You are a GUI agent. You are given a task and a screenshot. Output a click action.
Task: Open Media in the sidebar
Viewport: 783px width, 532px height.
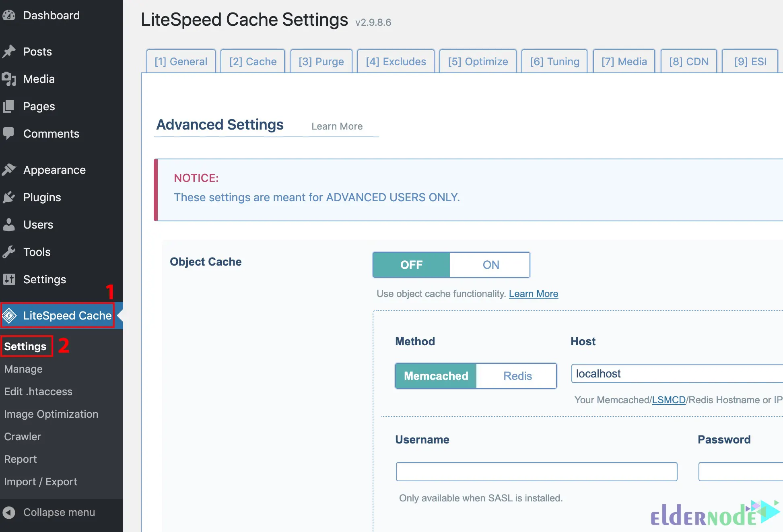62,79
